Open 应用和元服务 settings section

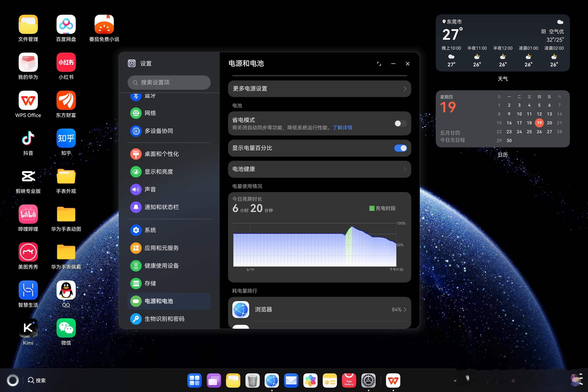[x=169, y=248]
